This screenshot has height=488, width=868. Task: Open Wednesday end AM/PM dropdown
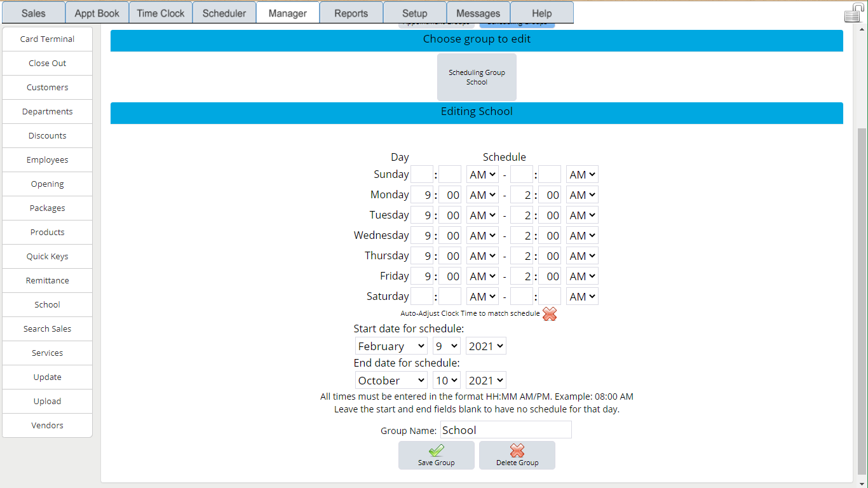(x=582, y=236)
